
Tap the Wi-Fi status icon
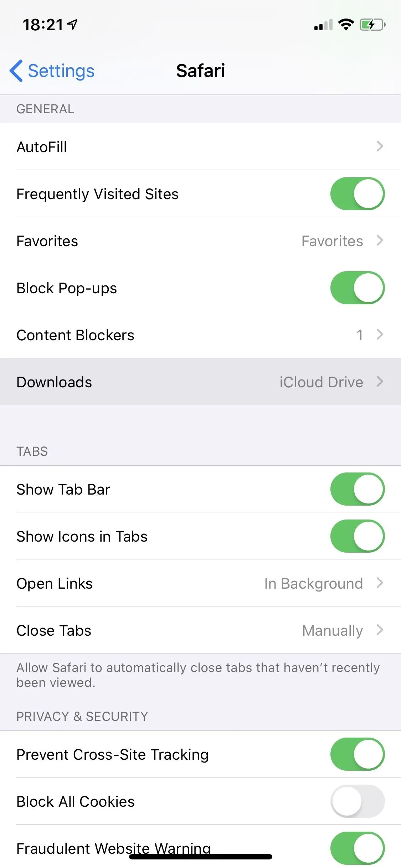[346, 25]
